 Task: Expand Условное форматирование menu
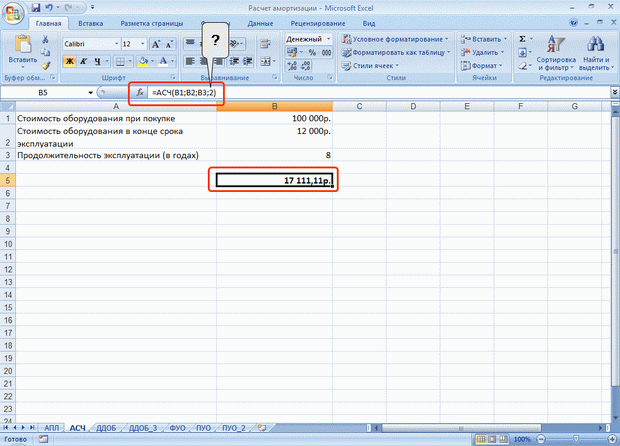396,39
